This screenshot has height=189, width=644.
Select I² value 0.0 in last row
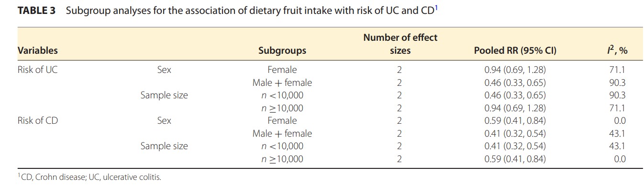click(620, 159)
